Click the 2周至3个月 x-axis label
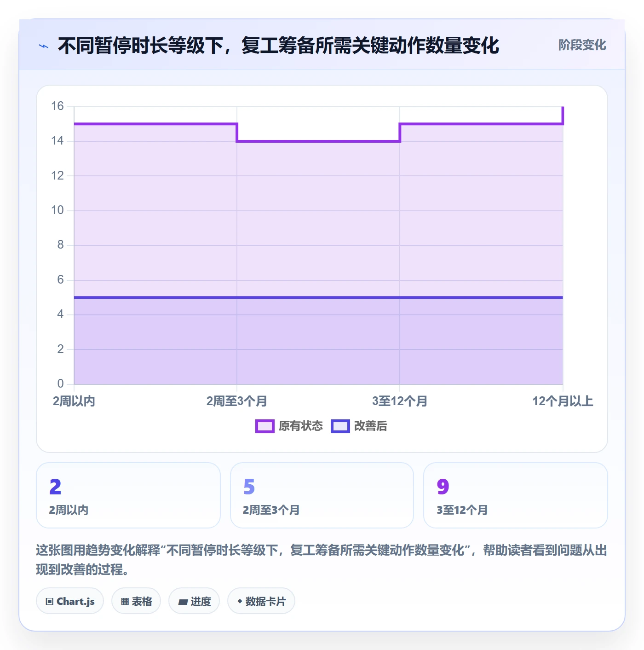This screenshot has width=644, height=650. coord(237,401)
